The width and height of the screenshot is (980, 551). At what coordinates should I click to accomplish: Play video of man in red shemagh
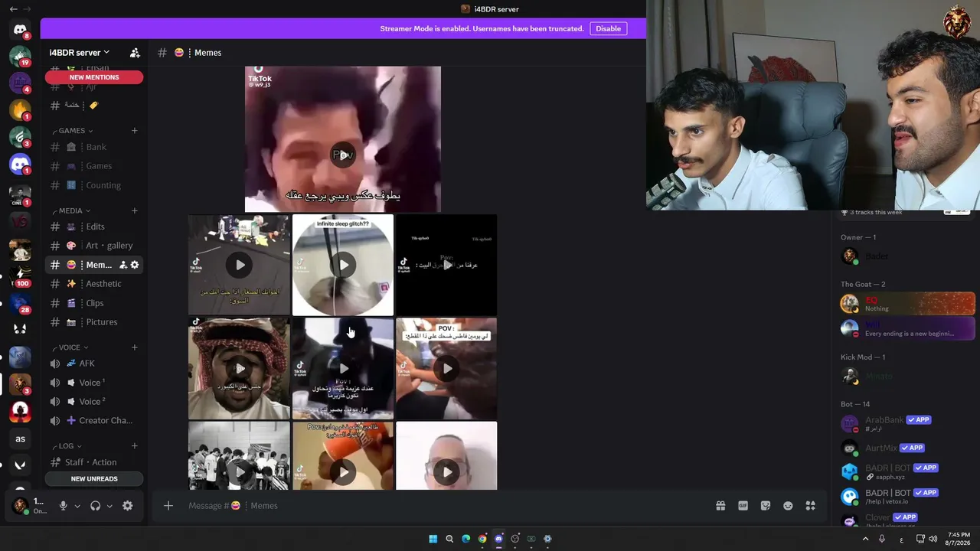(239, 368)
